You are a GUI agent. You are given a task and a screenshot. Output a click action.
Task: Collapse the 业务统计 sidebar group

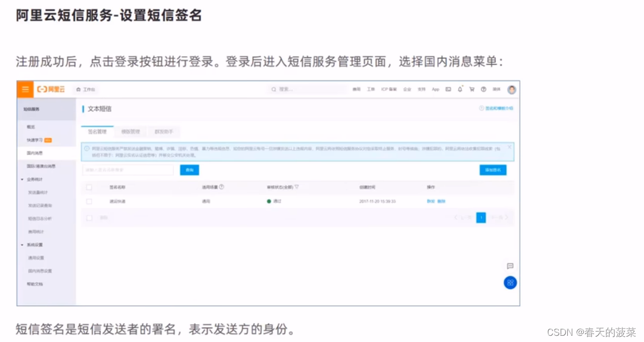22,180
